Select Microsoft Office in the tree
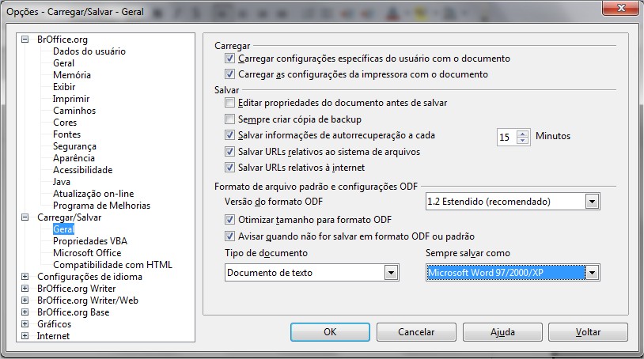644x359 pixels. coord(87,253)
